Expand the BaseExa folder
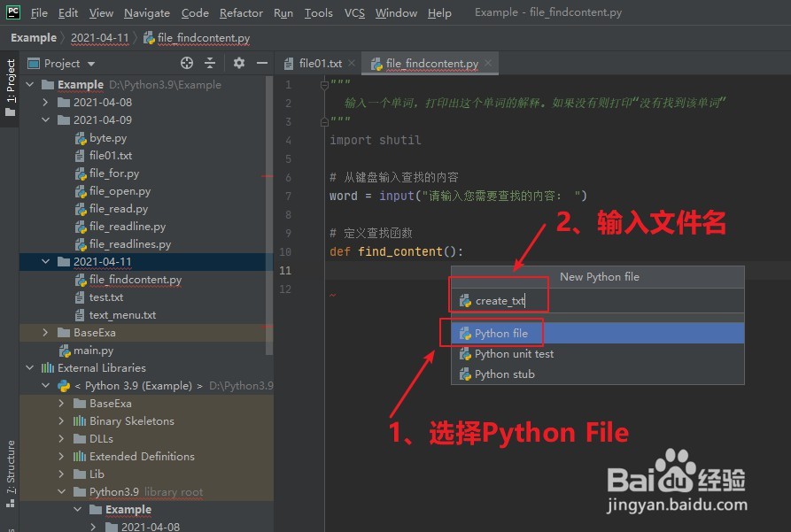The width and height of the screenshot is (791, 532). [44, 332]
